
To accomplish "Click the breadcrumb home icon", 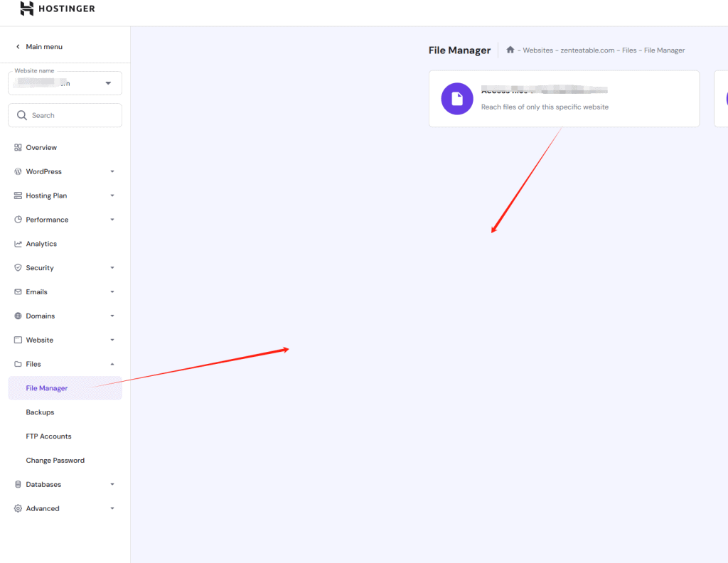I will [510, 50].
